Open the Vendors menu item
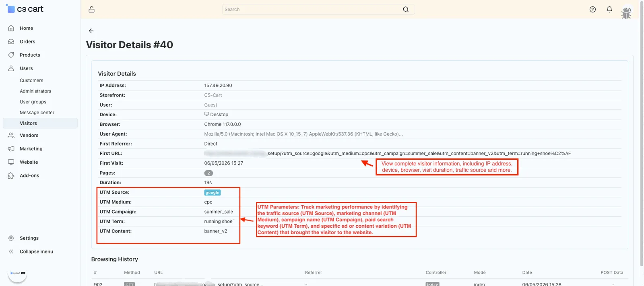Image resolution: width=644 pixels, height=286 pixels. (29, 136)
